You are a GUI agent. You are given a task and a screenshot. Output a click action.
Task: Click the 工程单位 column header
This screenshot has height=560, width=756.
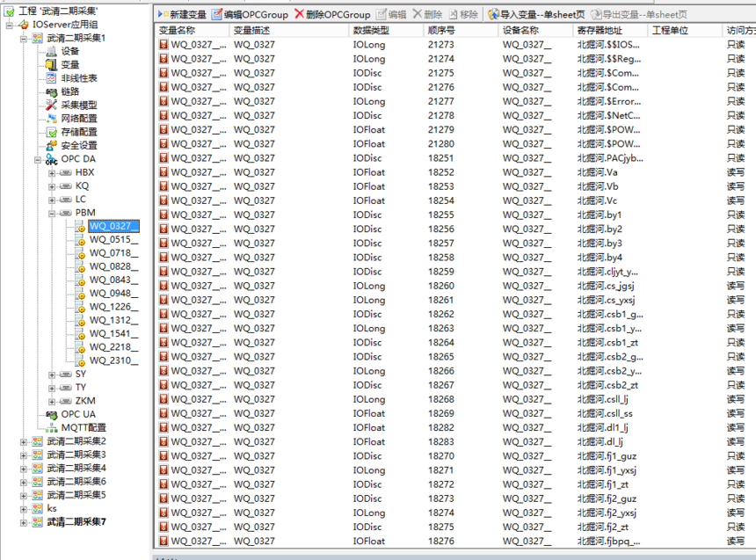[685, 31]
